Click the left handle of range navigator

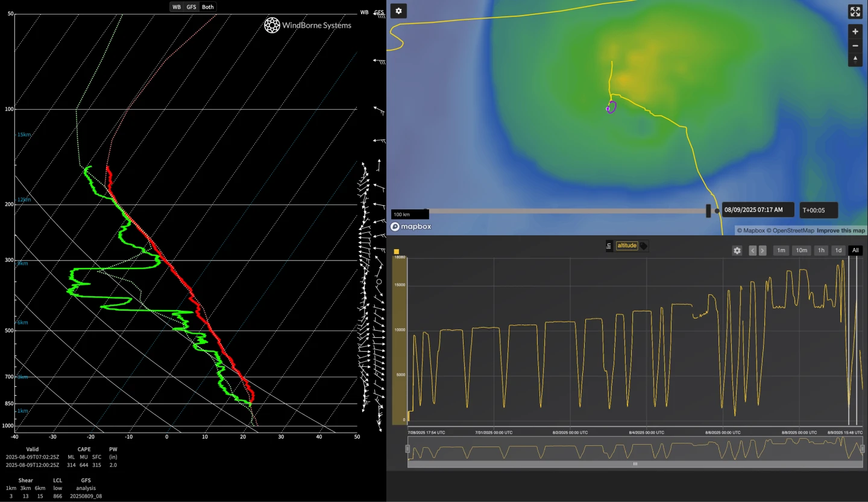pos(407,449)
